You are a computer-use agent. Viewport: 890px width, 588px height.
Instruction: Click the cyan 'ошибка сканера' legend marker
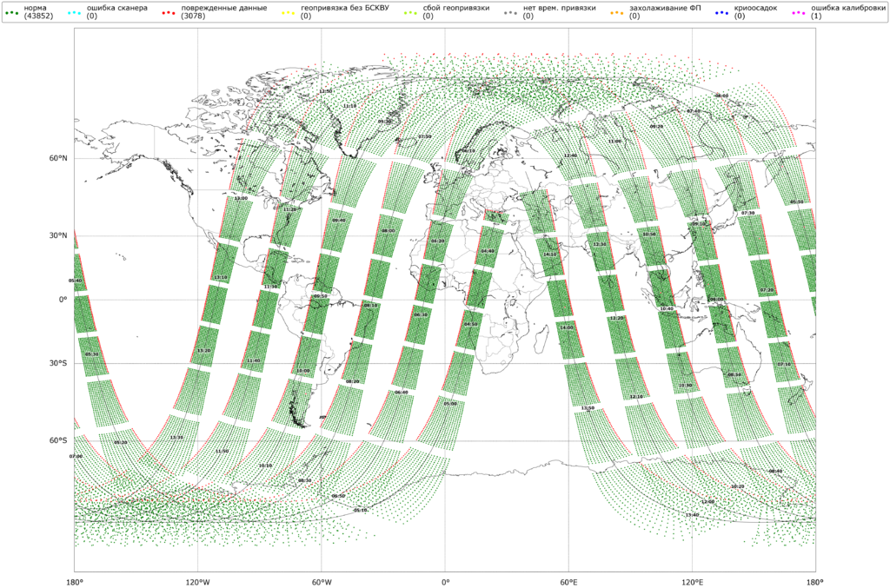click(x=73, y=12)
